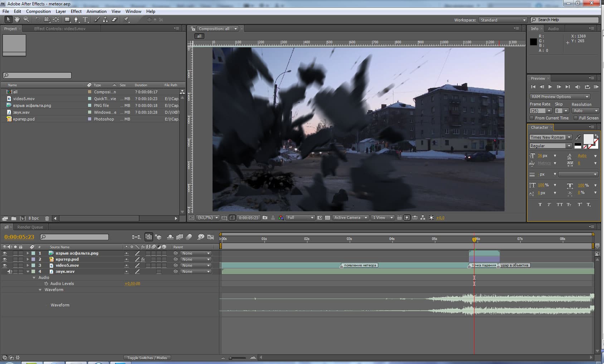This screenshot has width=604, height=364.
Task: Click the white fill color swatch
Action: [588, 139]
